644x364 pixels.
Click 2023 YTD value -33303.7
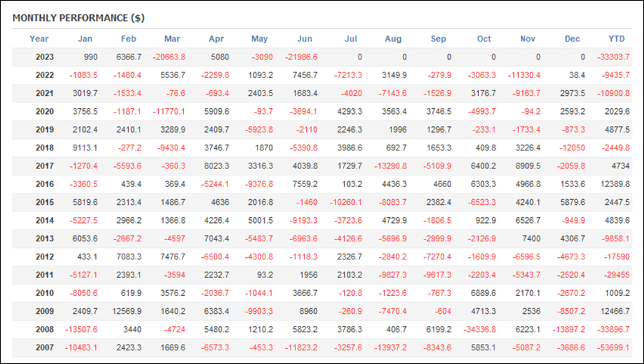[613, 57]
